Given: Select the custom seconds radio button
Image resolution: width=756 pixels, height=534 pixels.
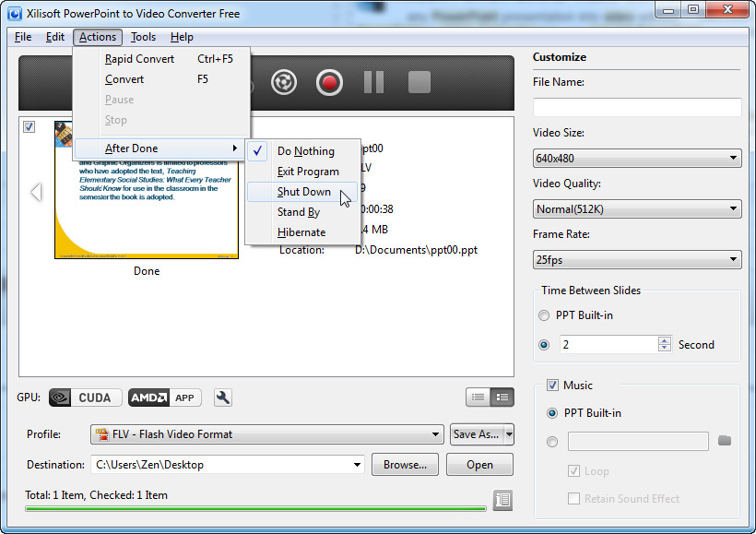Looking at the screenshot, I should (544, 345).
